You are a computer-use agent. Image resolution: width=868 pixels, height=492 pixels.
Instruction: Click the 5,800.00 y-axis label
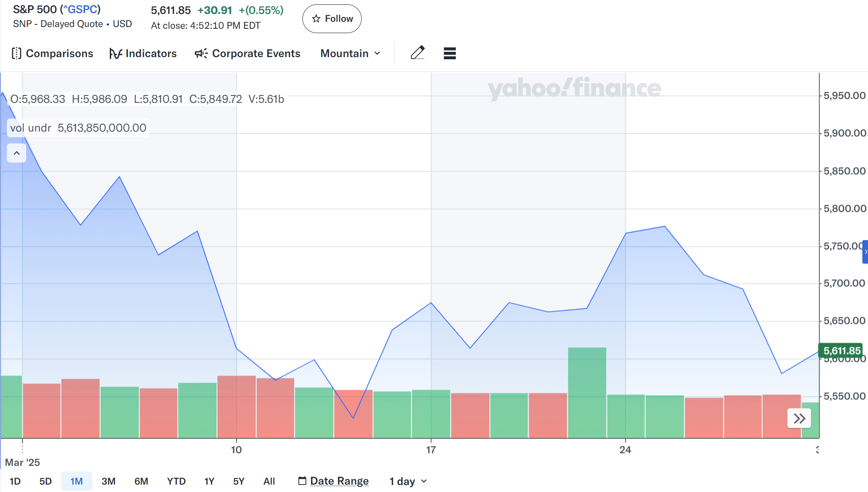pyautogui.click(x=844, y=208)
